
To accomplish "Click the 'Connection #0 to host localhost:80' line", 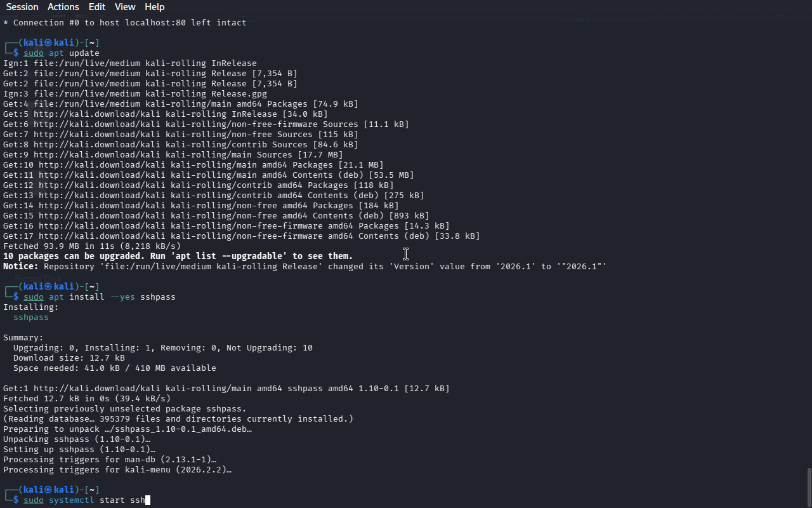I will pos(125,23).
